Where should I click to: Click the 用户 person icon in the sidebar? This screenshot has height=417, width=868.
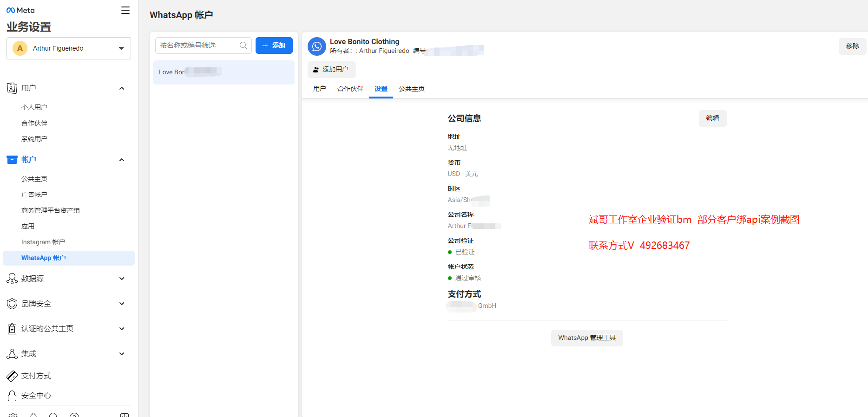12,88
